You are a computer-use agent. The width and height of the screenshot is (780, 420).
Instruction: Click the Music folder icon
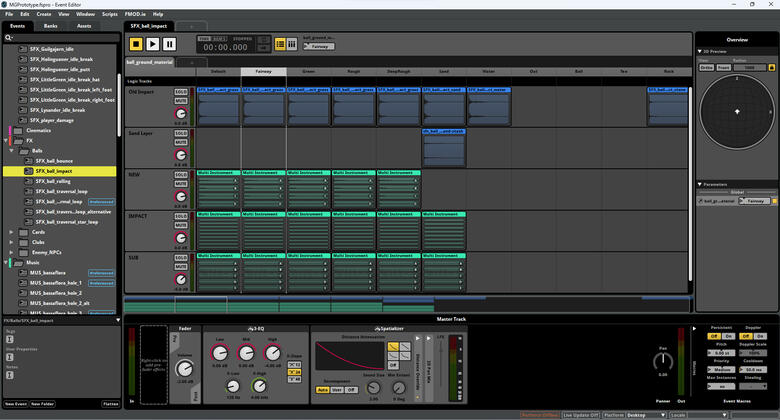[20, 262]
